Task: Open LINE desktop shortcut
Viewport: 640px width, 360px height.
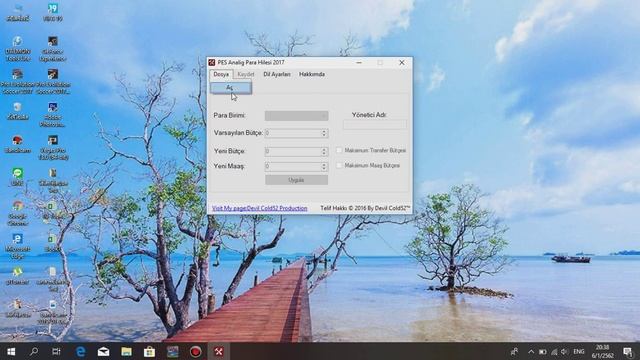Action: click(17, 177)
